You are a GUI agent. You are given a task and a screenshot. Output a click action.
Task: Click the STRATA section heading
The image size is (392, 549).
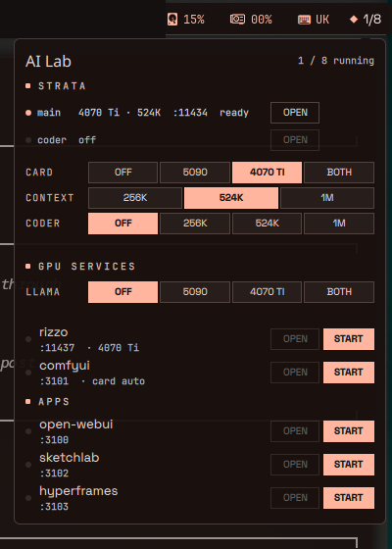pos(62,86)
